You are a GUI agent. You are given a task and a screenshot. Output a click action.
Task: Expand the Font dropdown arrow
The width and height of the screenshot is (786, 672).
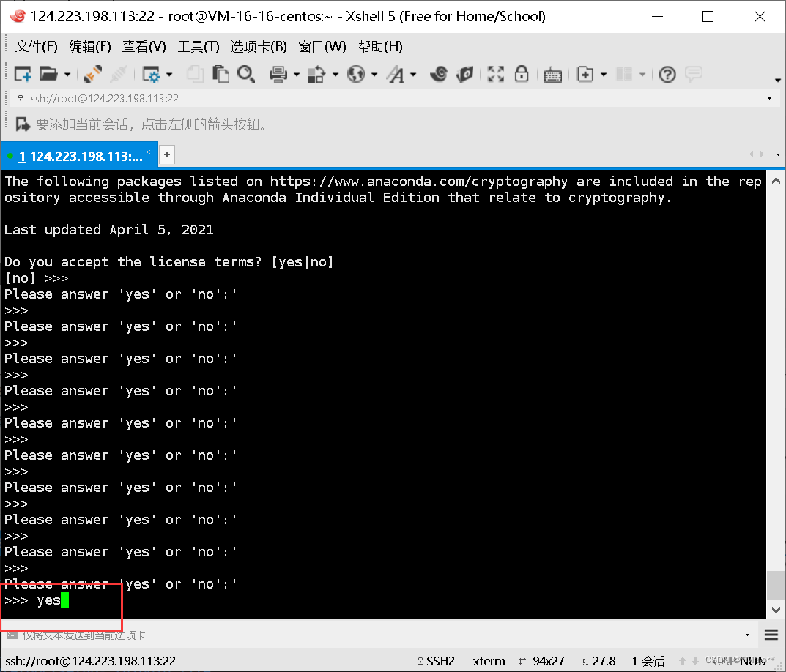(x=414, y=75)
